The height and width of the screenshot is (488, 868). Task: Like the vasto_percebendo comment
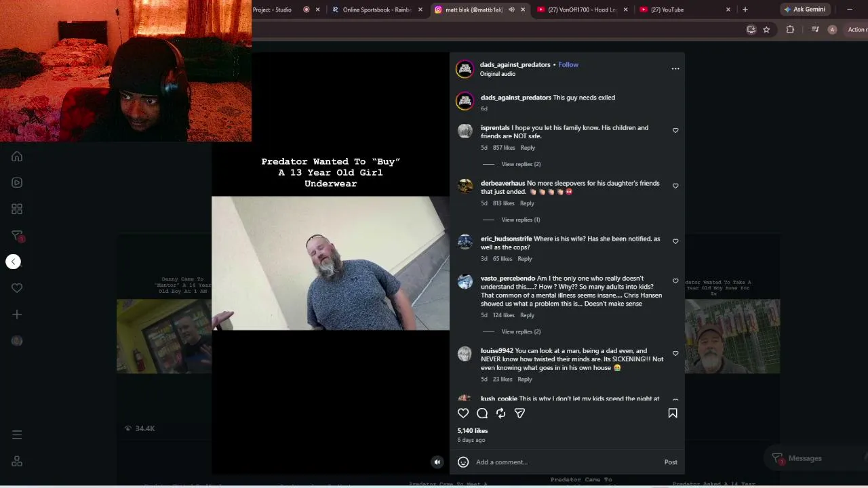(x=675, y=281)
